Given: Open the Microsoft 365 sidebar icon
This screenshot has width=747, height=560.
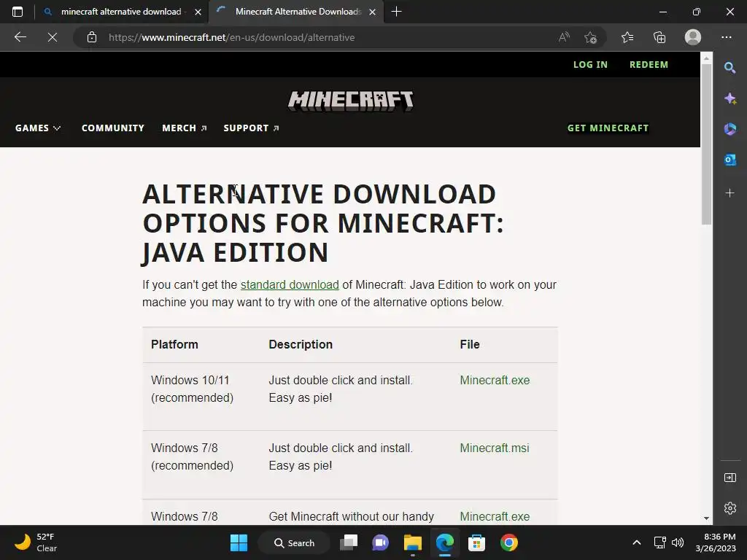Looking at the screenshot, I should tap(729, 129).
